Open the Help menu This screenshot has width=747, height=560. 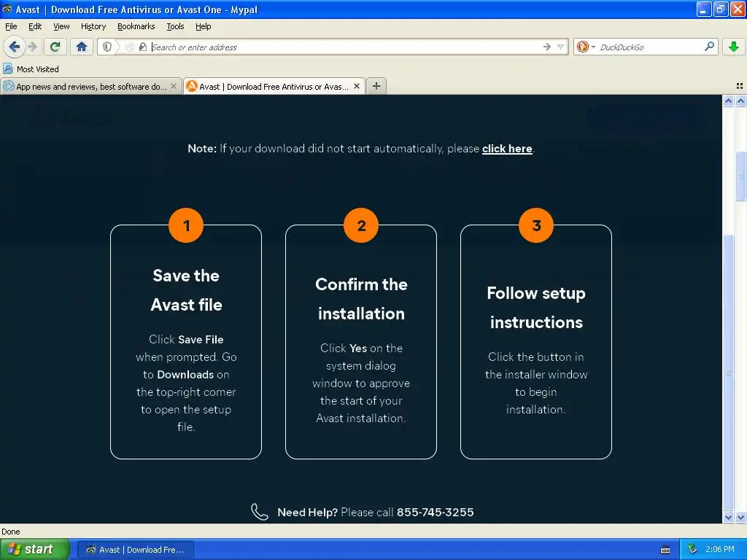[204, 26]
